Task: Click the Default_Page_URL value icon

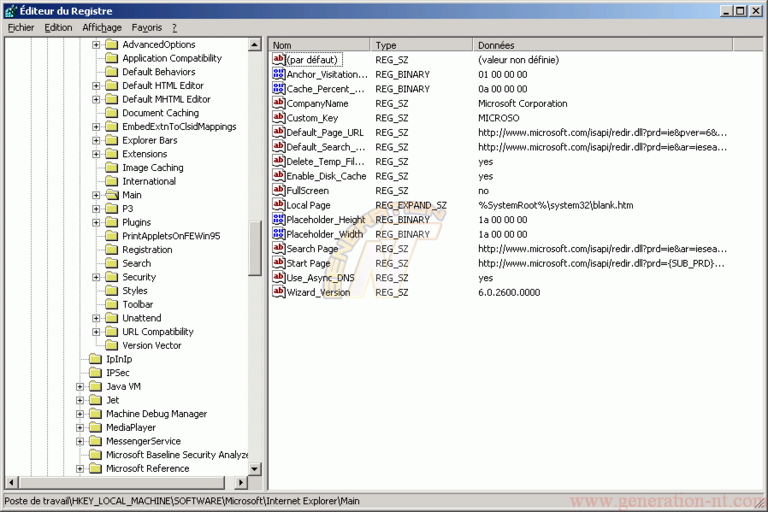Action: tap(279, 132)
